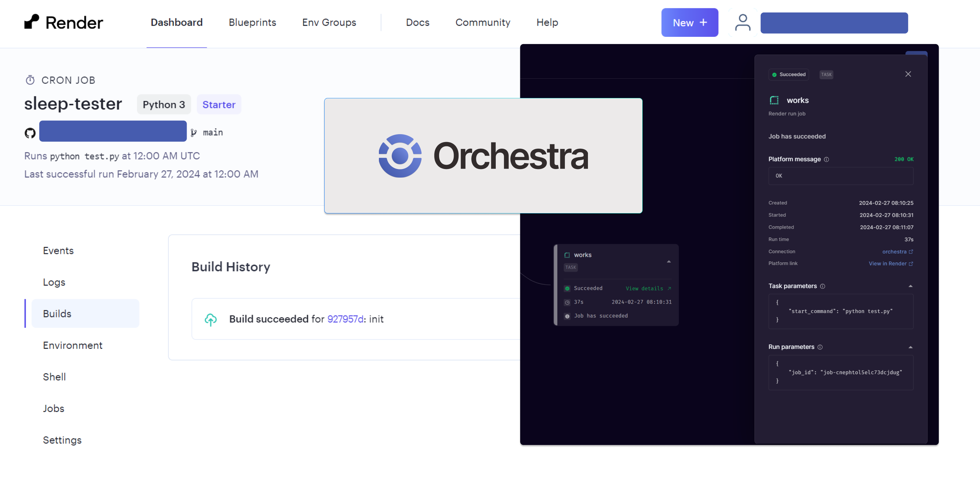Click the clock icon beside 37s
980x490 pixels.
point(567,302)
